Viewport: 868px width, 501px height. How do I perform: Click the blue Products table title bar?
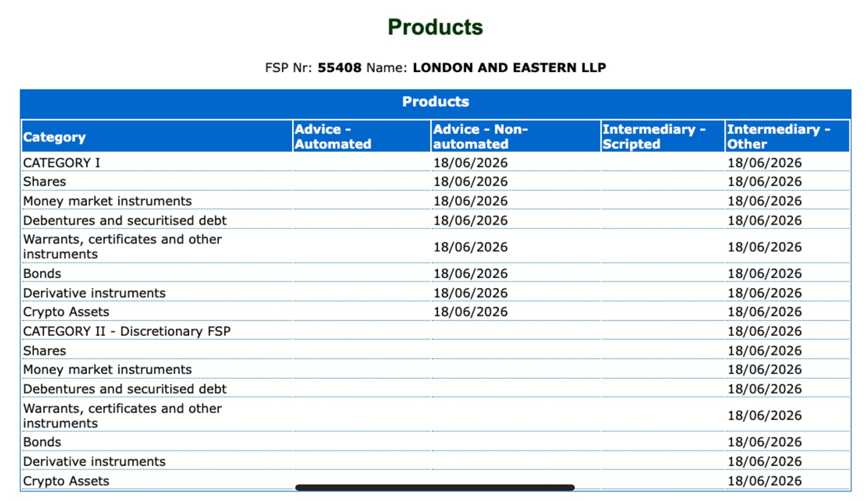[x=436, y=102]
